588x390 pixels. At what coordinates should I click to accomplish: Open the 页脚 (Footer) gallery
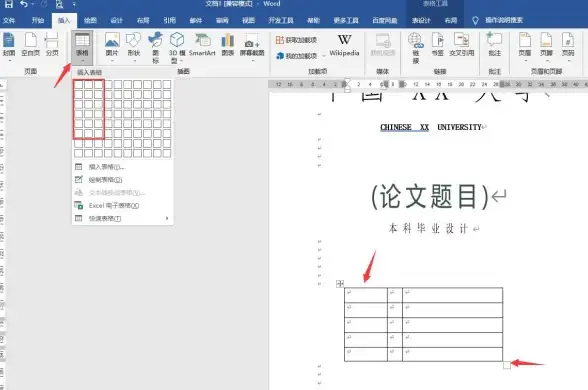pos(546,47)
